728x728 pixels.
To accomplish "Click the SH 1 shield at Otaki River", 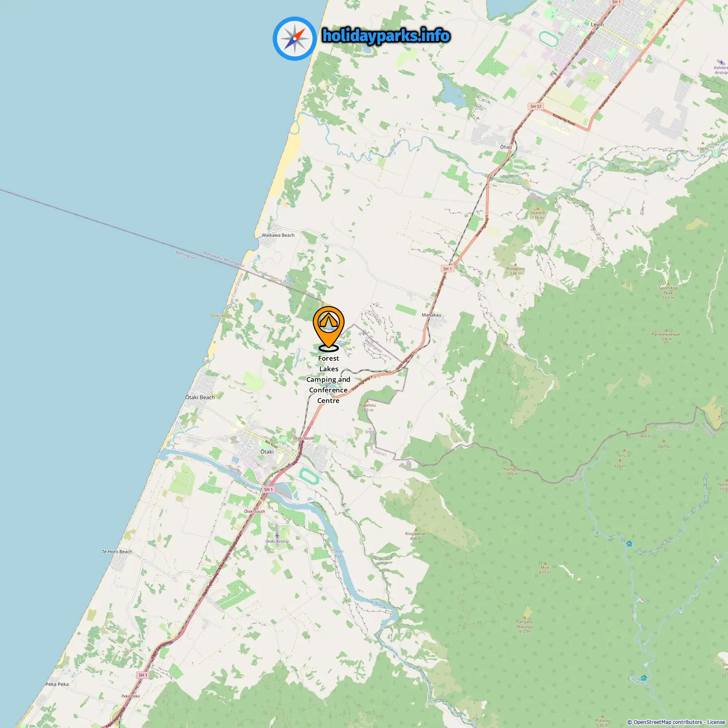I will click(269, 490).
